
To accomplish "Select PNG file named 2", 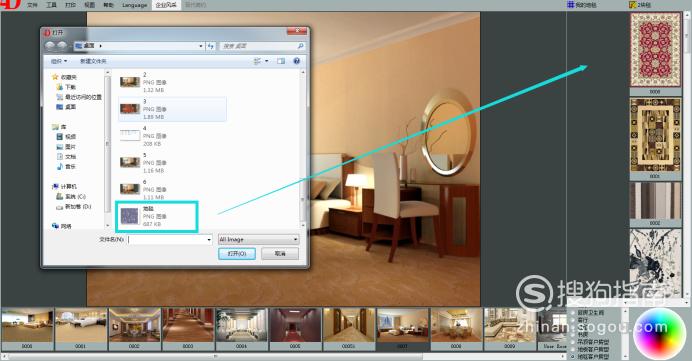I will (172, 83).
